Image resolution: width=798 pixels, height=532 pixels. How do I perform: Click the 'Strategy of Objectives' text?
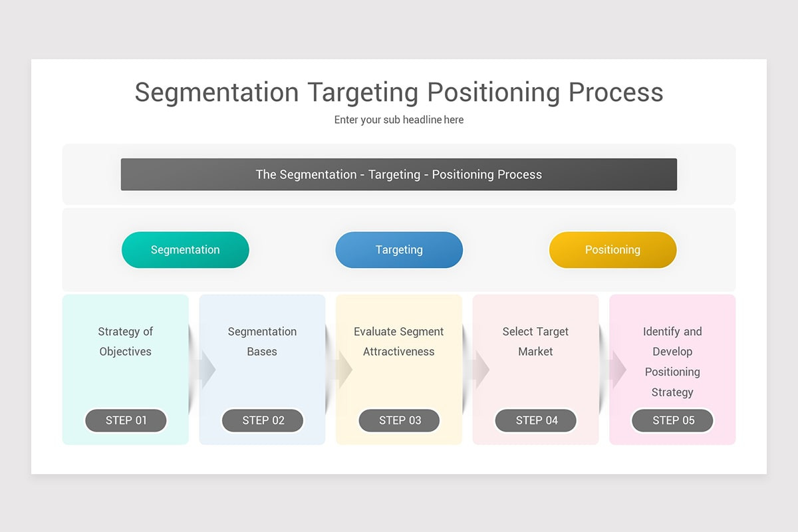[x=126, y=342]
